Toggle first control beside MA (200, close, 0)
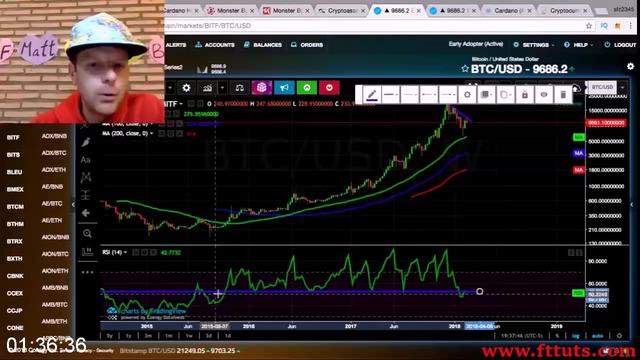 point(162,133)
